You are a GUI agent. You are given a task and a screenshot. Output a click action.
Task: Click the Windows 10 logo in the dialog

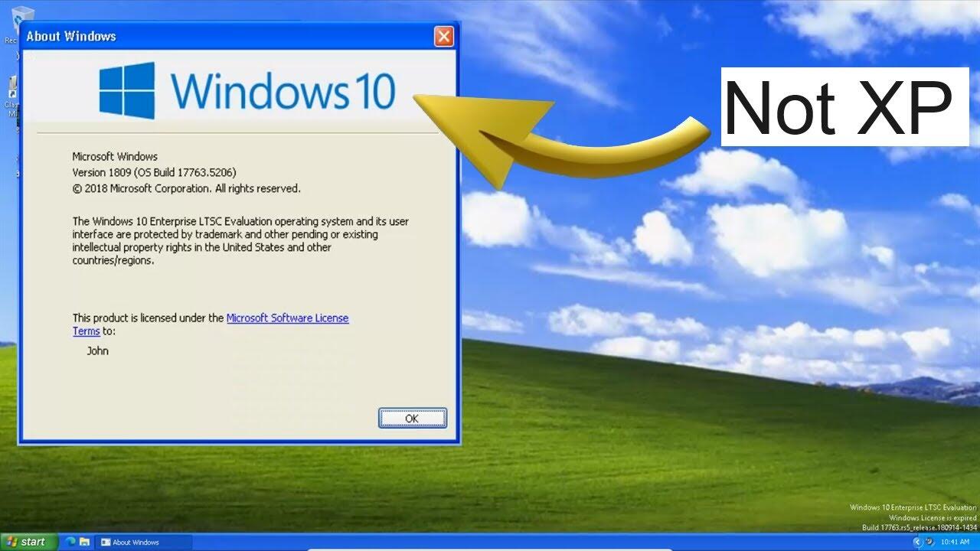tap(247, 90)
